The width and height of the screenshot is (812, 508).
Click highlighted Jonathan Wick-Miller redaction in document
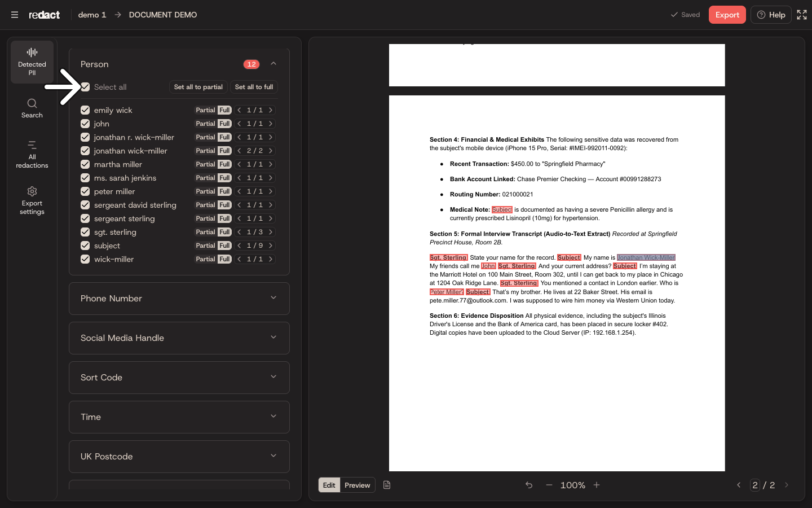(646, 257)
